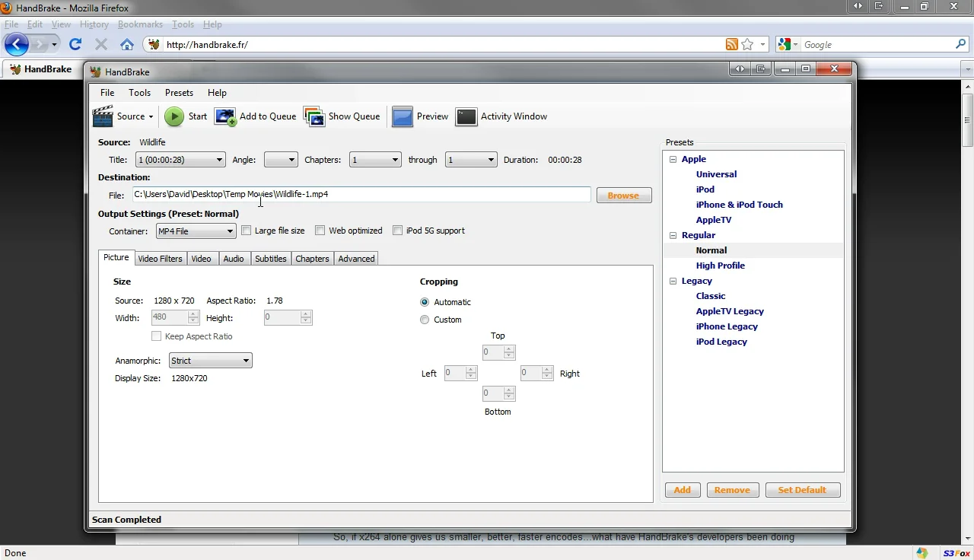This screenshot has width=974, height=560.
Task: Collapse the Apple presets group
Action: click(673, 160)
